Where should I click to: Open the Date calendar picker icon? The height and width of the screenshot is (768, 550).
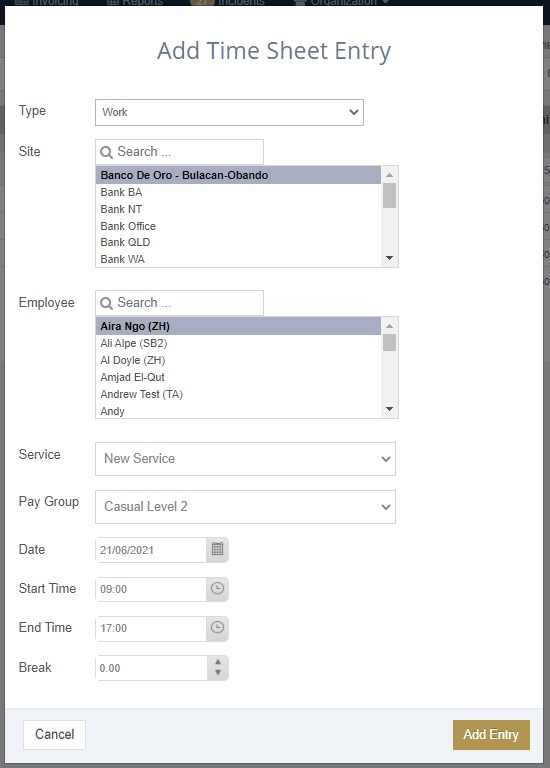[217, 549]
